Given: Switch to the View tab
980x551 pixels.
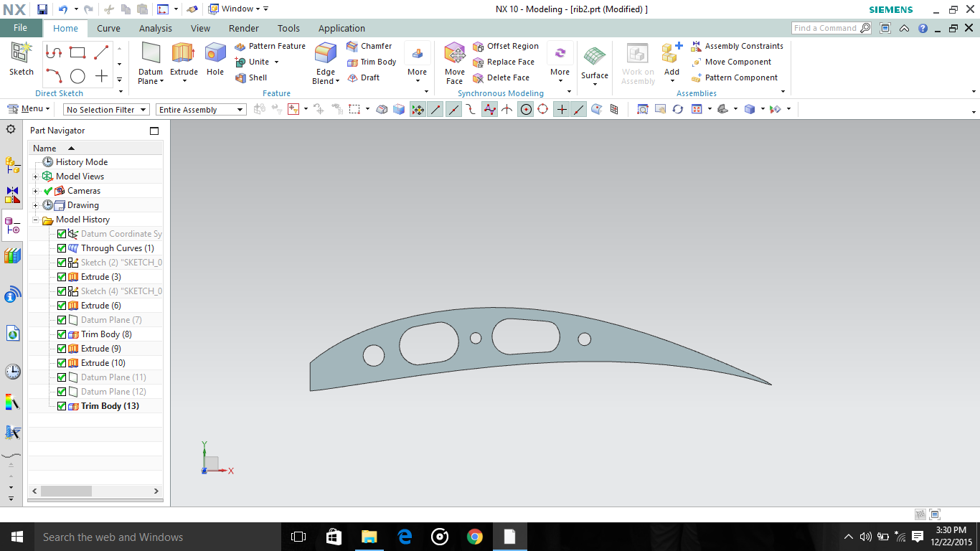Looking at the screenshot, I should click(x=200, y=28).
